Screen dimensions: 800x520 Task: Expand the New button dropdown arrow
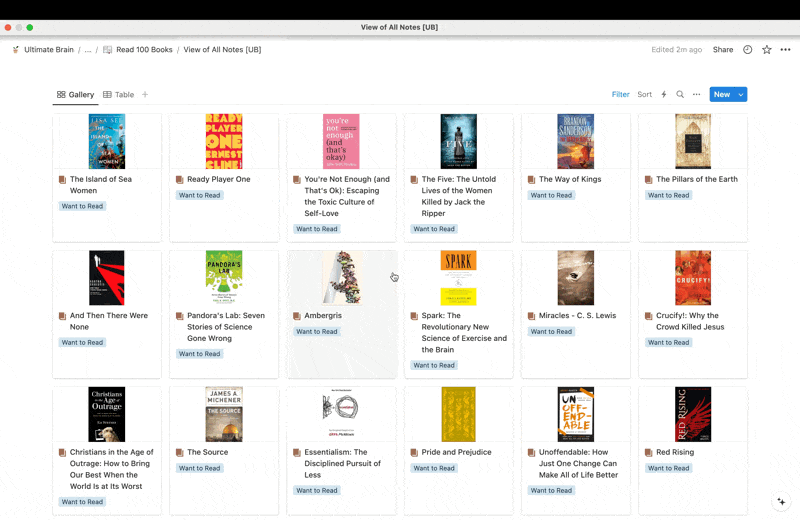(741, 94)
